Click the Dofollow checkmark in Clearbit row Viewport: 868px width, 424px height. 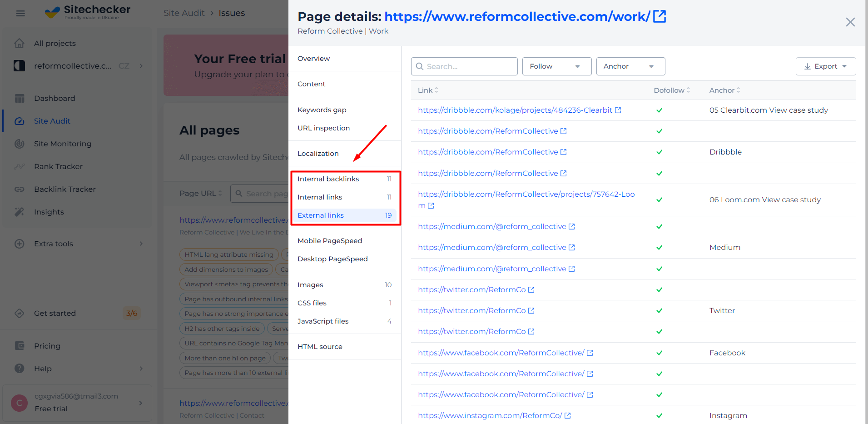(659, 110)
